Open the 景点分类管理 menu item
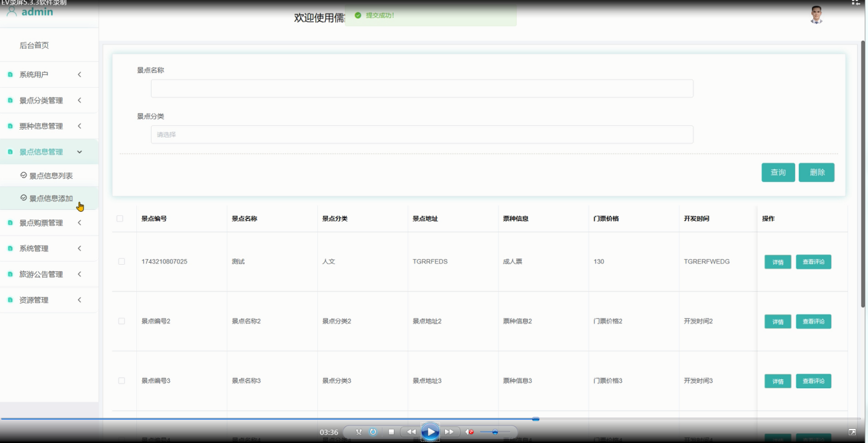The image size is (868, 443). pyautogui.click(x=49, y=100)
